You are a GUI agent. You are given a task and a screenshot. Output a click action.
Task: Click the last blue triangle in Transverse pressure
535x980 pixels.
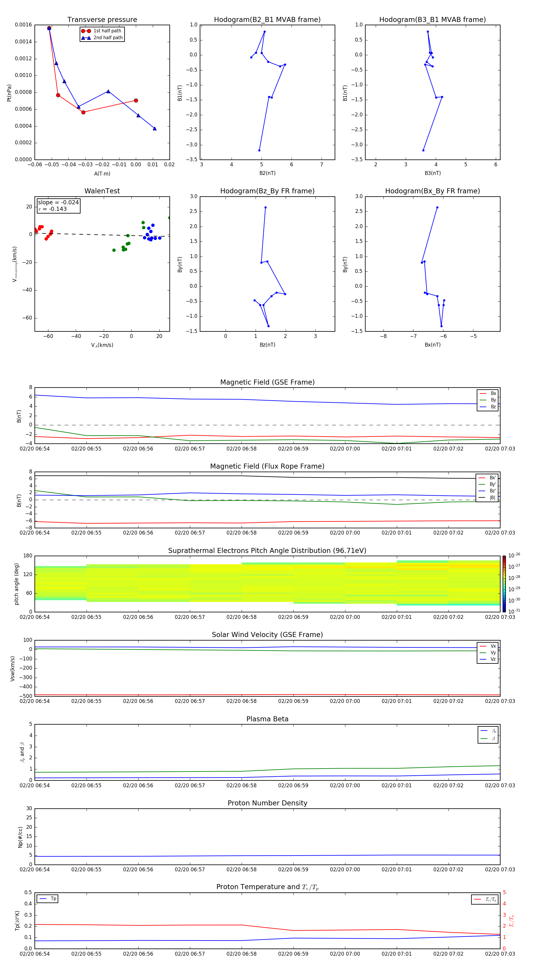tap(155, 129)
